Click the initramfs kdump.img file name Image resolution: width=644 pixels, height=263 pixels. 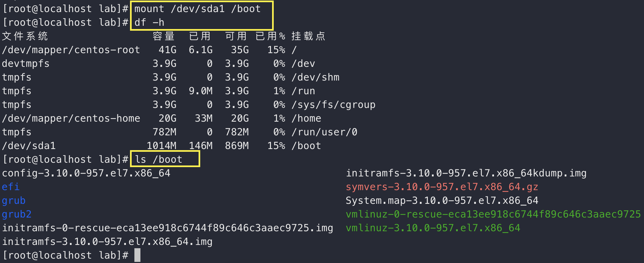(x=466, y=173)
